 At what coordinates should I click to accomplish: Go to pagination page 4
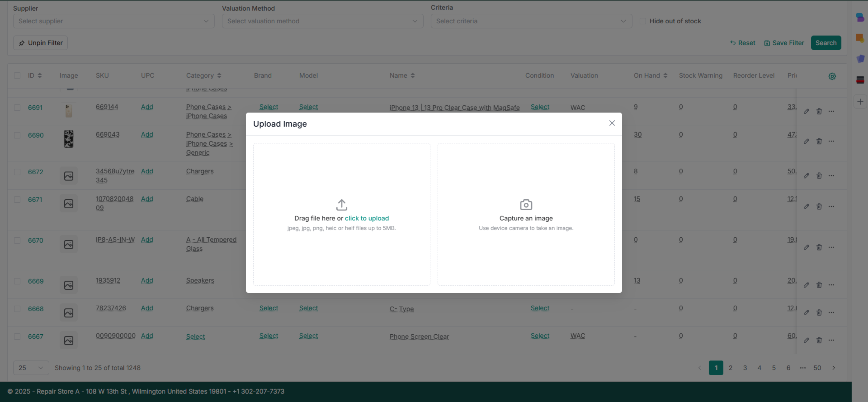click(x=759, y=368)
